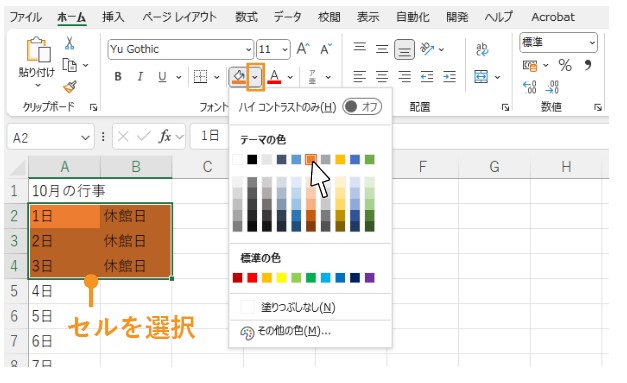Click the Cut scissors icon

point(70,43)
